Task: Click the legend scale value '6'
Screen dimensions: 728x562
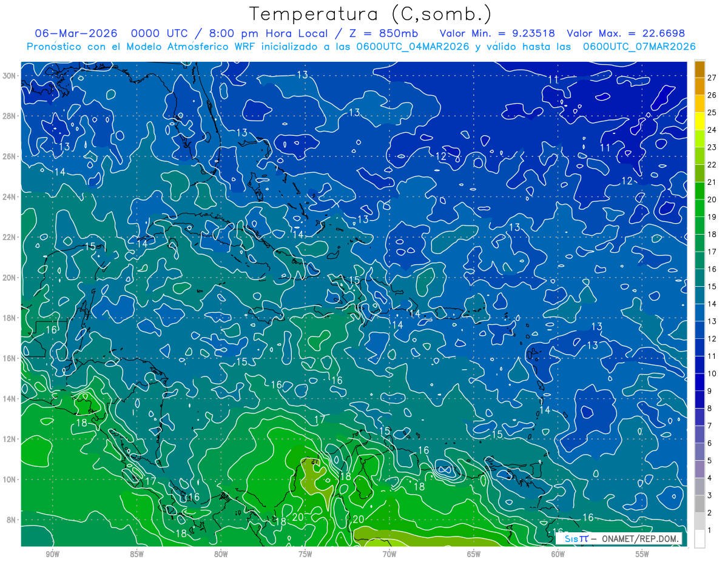Action: coord(710,443)
